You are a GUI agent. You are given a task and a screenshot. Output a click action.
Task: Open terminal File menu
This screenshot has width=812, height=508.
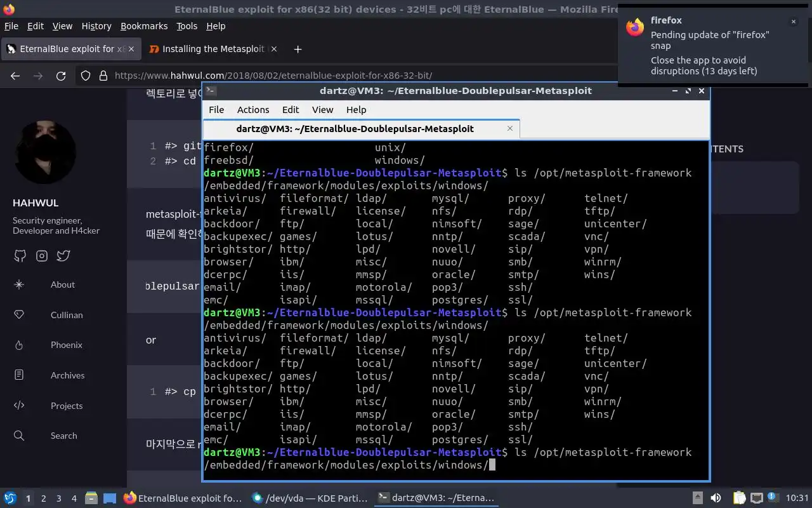point(216,110)
